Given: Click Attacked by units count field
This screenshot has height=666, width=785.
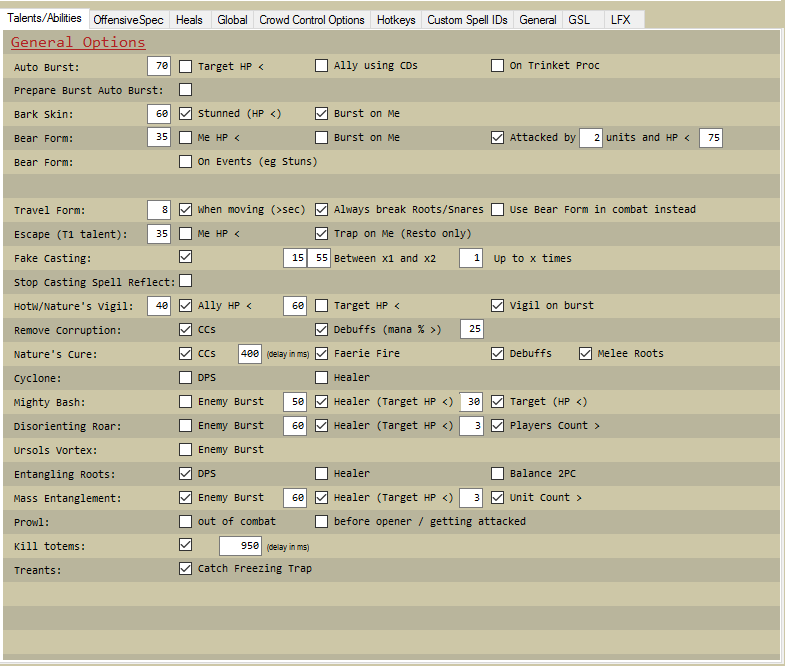Looking at the screenshot, I should [x=591, y=138].
